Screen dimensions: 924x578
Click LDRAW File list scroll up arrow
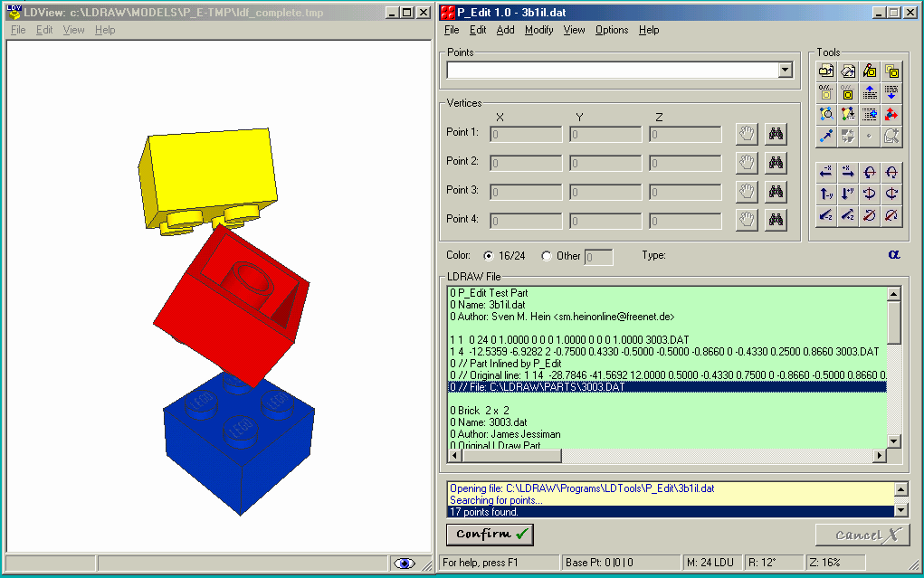coord(893,294)
